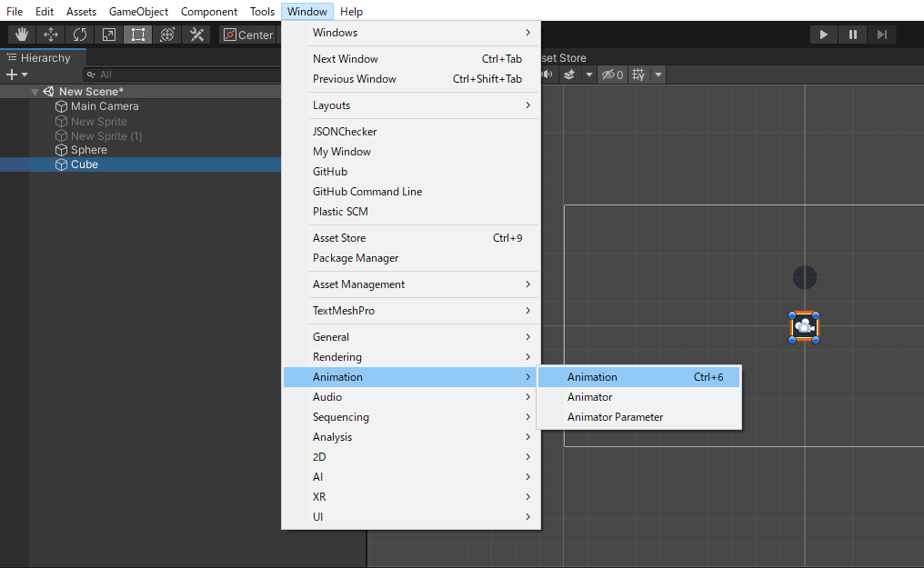
Task: Select the Move tool
Action: [51, 35]
